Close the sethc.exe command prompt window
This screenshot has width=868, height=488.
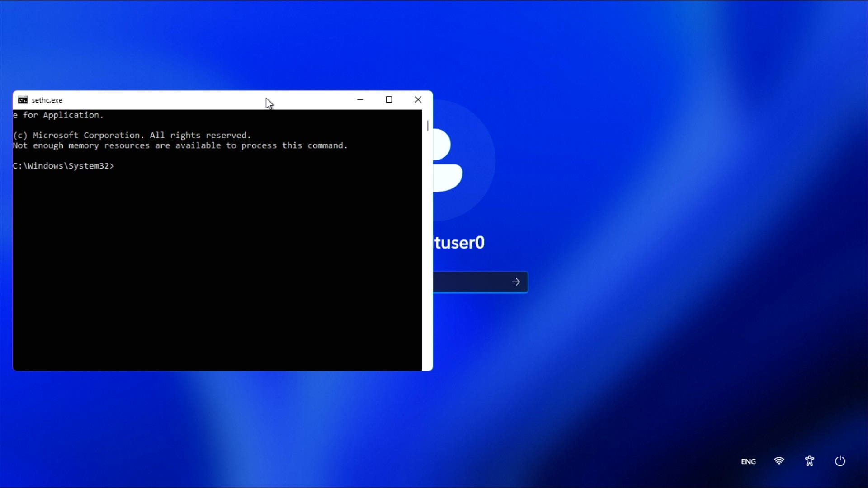click(418, 100)
